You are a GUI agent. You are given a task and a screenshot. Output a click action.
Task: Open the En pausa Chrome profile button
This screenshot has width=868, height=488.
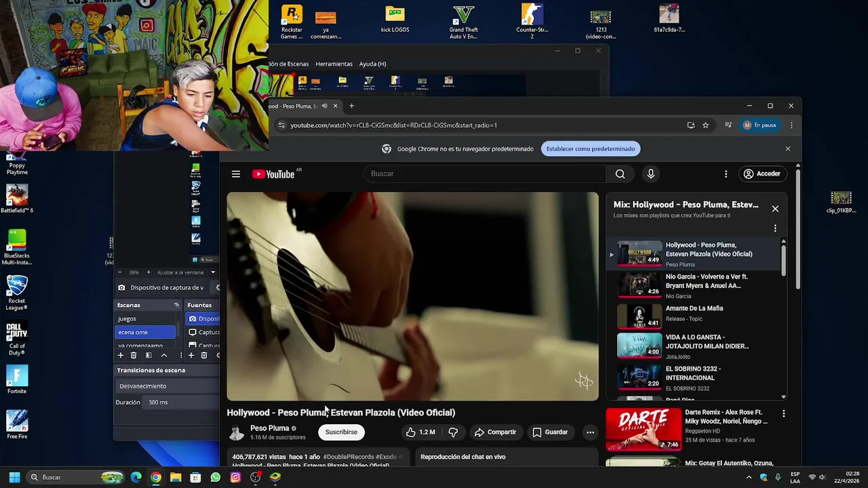click(760, 125)
